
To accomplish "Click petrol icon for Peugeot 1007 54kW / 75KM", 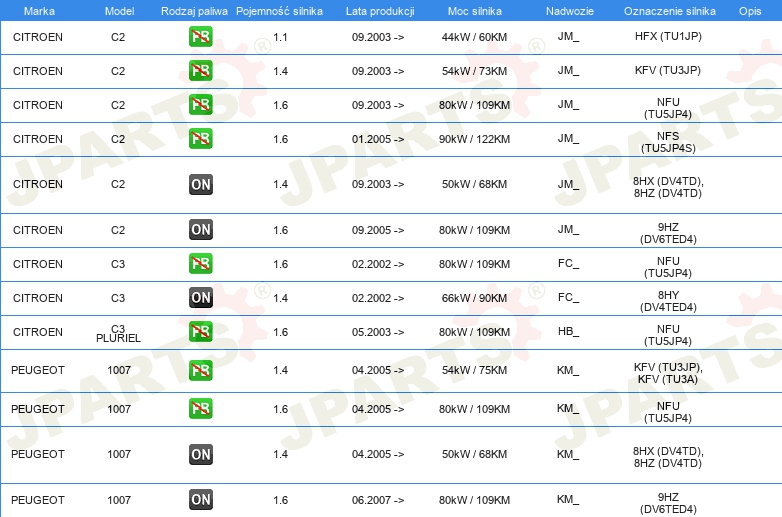I will [200, 370].
